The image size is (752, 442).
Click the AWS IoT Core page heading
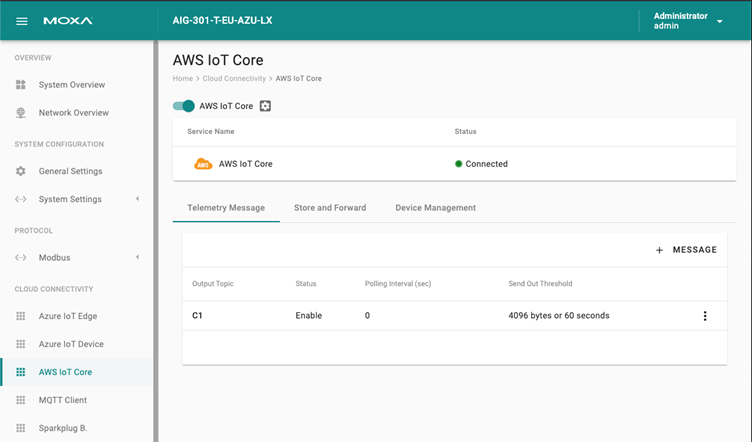[218, 60]
